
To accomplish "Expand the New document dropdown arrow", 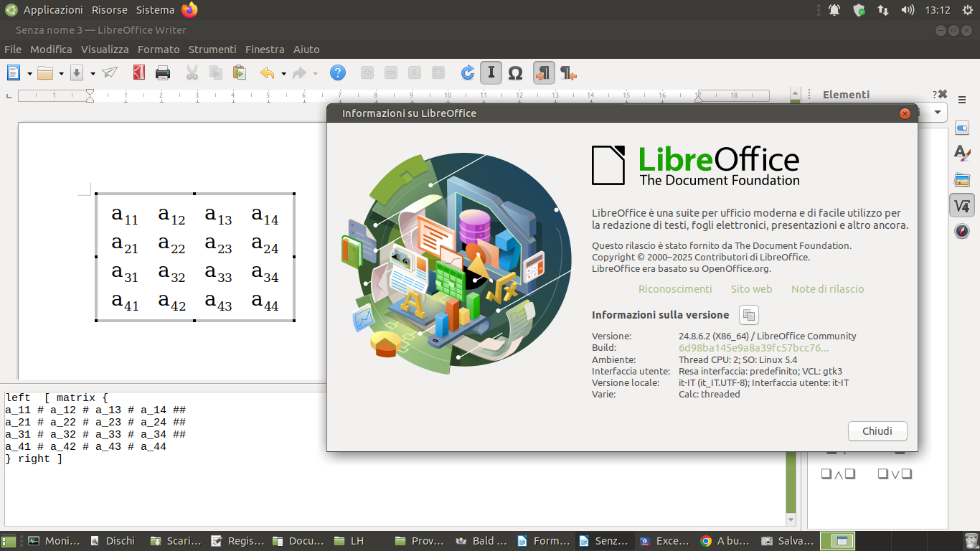I will pyautogui.click(x=29, y=73).
